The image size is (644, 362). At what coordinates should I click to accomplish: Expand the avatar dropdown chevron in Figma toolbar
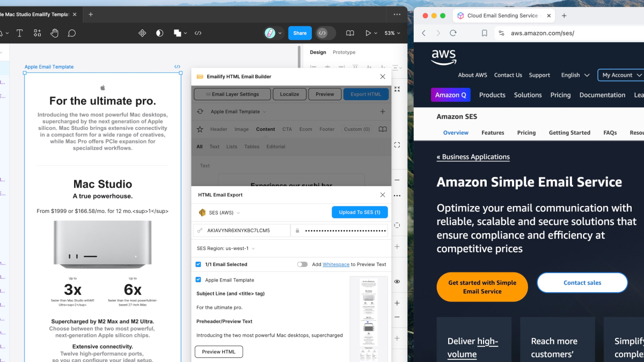tap(280, 33)
